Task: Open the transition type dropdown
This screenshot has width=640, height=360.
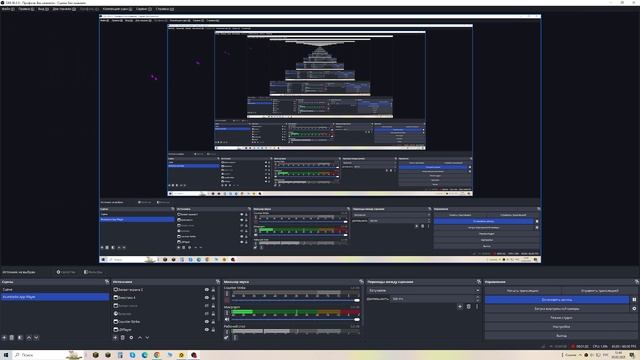Action: pyautogui.click(x=424, y=291)
